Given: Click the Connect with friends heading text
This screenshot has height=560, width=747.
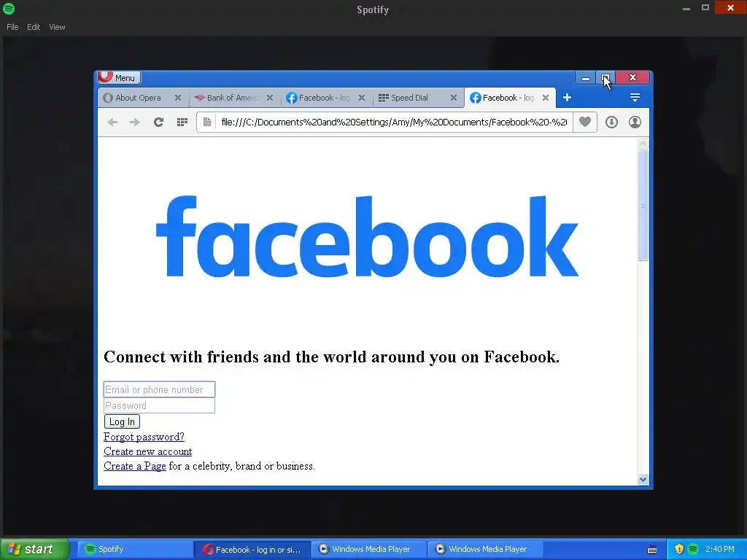Looking at the screenshot, I should tap(332, 357).
